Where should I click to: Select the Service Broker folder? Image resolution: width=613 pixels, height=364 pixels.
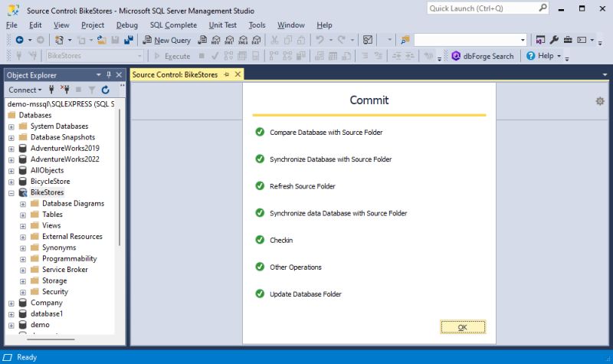tap(65, 270)
